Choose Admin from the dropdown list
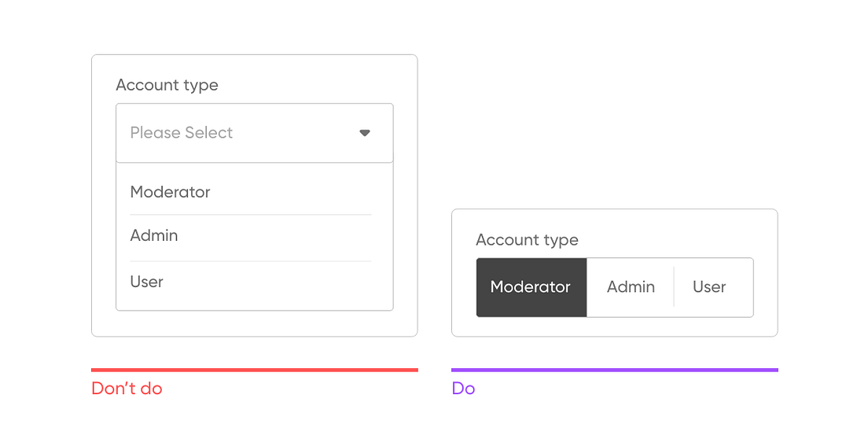Viewport: 868px width, 439px height. click(x=154, y=235)
